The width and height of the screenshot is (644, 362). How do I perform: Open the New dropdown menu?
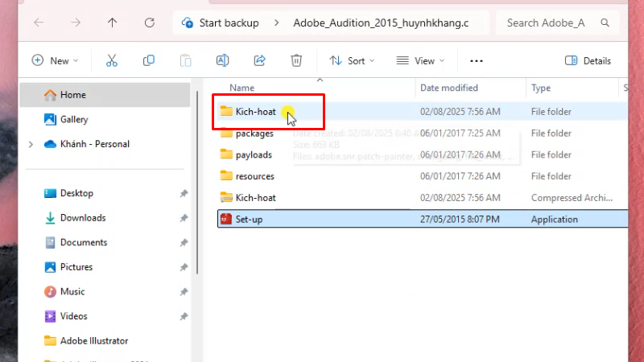coord(55,61)
